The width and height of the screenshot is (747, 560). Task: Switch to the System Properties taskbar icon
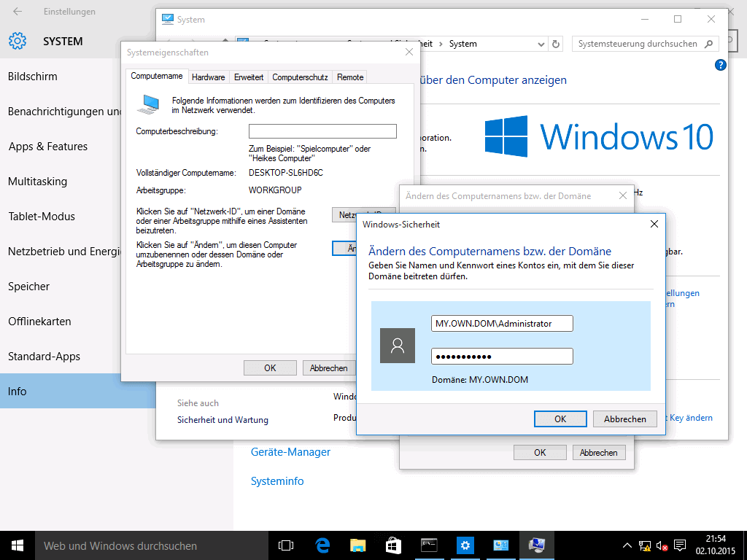click(536, 545)
